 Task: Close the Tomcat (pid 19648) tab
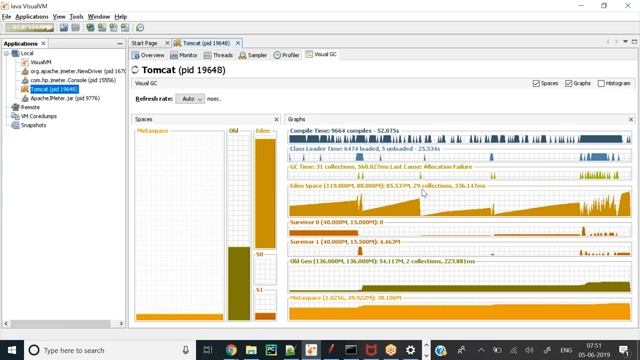pyautogui.click(x=238, y=43)
